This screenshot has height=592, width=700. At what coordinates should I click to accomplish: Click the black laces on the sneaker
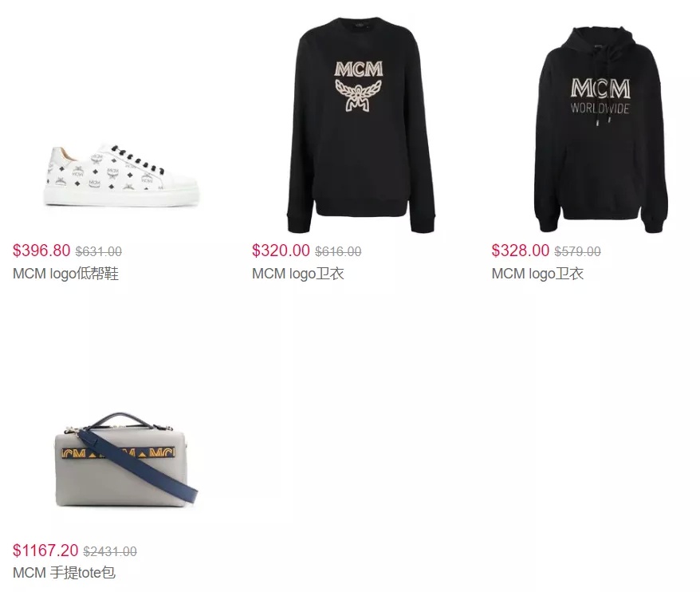point(137,159)
